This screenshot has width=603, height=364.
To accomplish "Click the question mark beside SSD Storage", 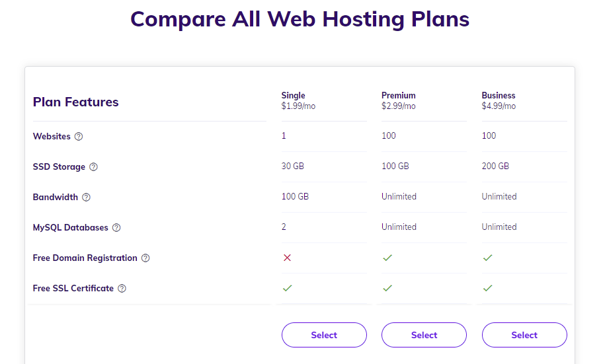I will [x=93, y=167].
